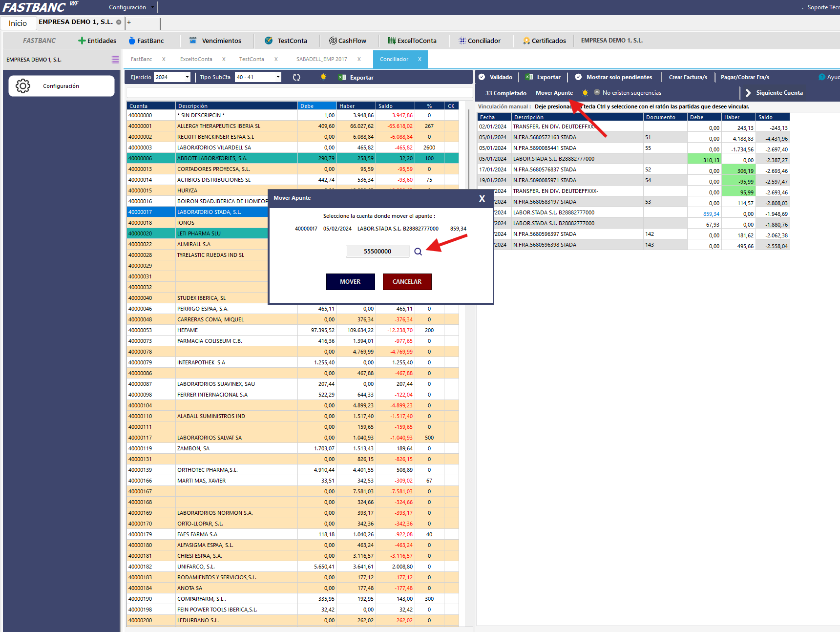The image size is (840, 632).
Task: Open the Ayuda help icon
Action: coord(822,77)
